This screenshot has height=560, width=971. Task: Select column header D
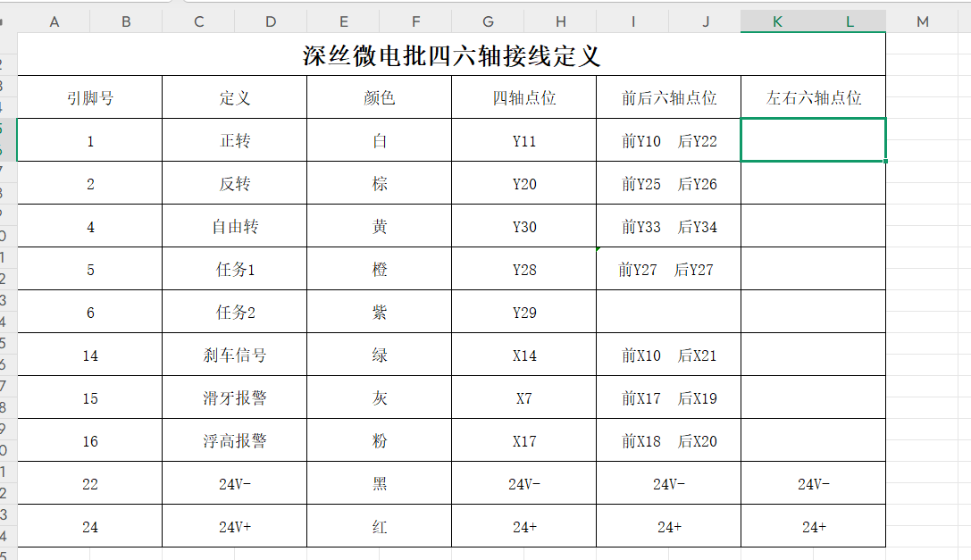tap(271, 21)
